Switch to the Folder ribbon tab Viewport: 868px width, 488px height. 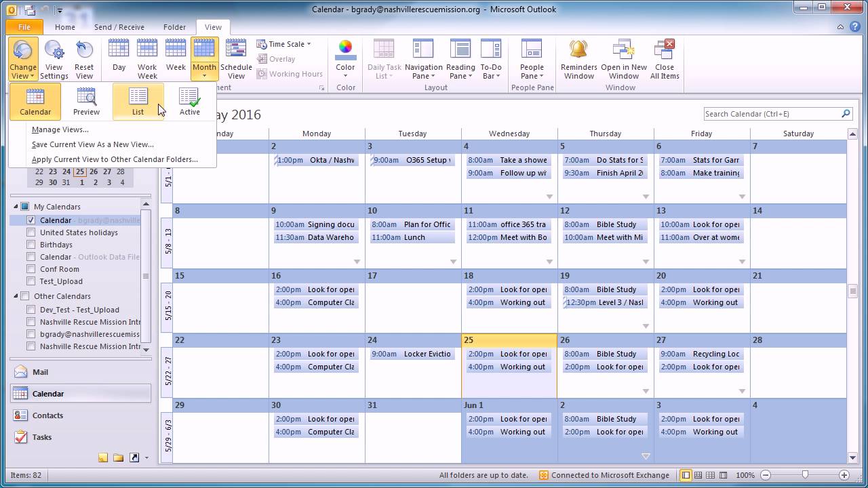[x=174, y=27]
